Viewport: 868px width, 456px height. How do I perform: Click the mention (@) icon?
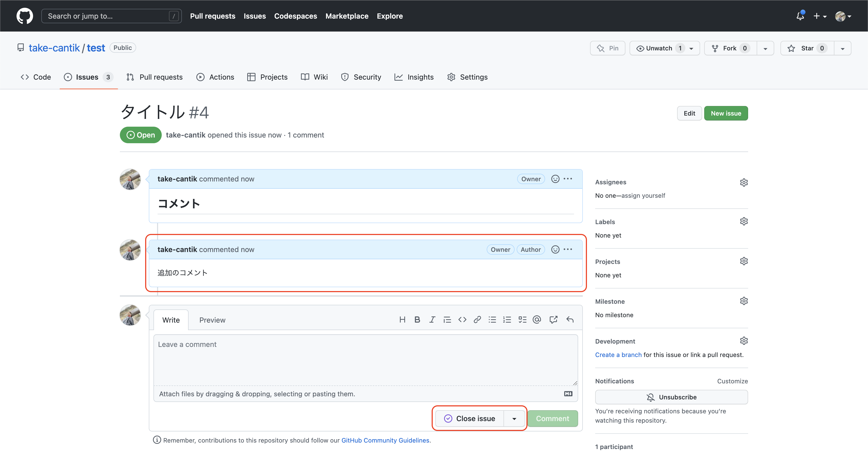point(537,320)
